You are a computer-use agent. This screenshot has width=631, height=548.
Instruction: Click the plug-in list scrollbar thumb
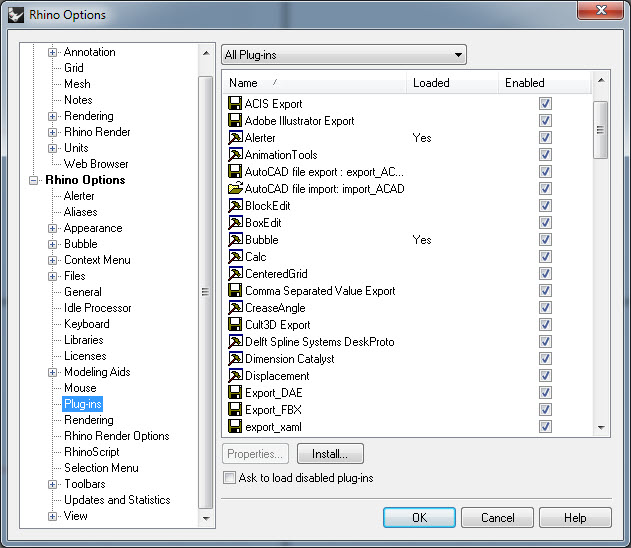(600, 130)
